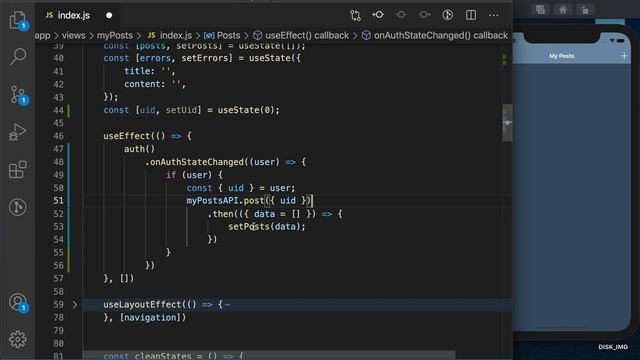Screen dimensions: 640x360
Task: Click the 'views' breadcrumb segment
Action: click(73, 36)
